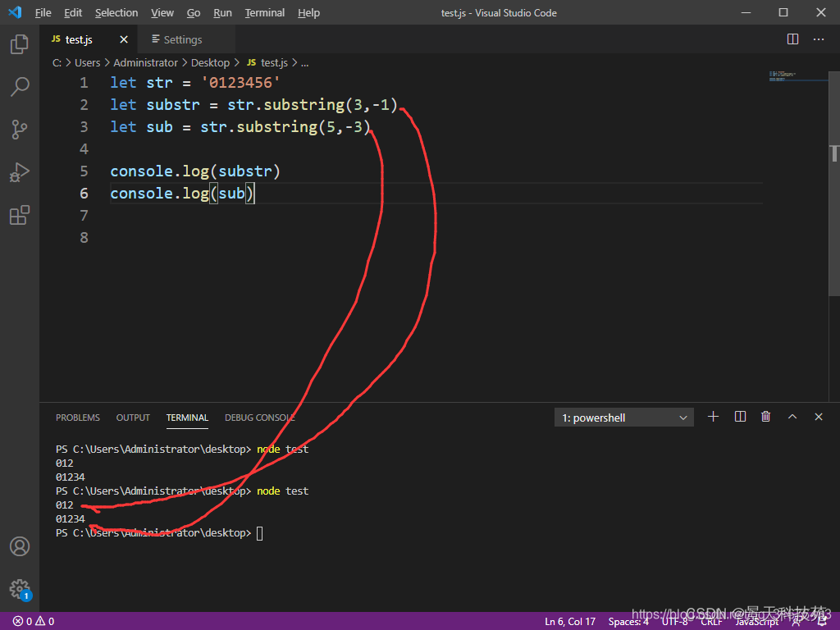The height and width of the screenshot is (630, 840).
Task: Open the Extensions view
Action: [20, 215]
